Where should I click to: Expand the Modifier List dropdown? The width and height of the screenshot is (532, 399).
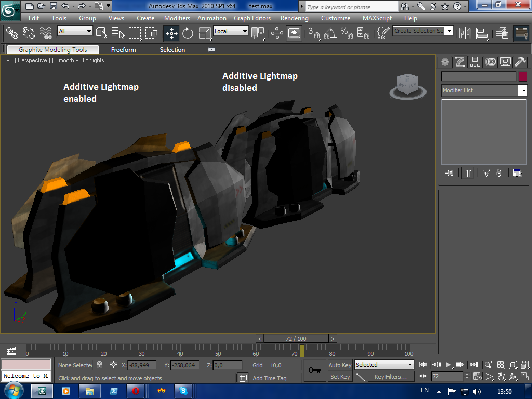[523, 90]
